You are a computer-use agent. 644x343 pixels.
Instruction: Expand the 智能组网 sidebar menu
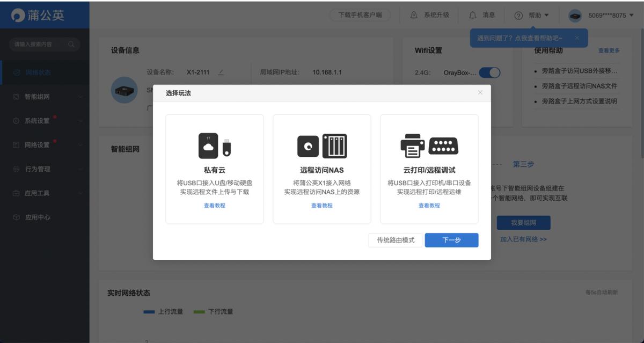coord(33,96)
